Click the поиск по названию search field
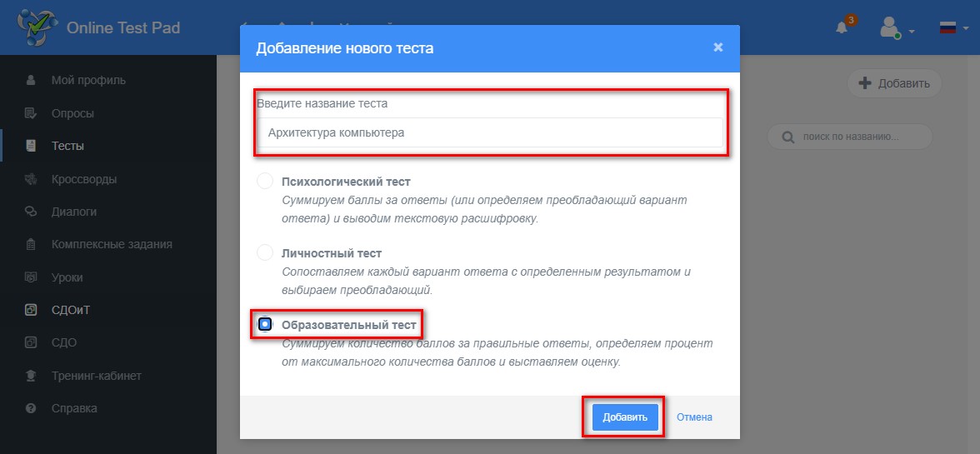Screen dimensions: 980x454 pos(849,136)
